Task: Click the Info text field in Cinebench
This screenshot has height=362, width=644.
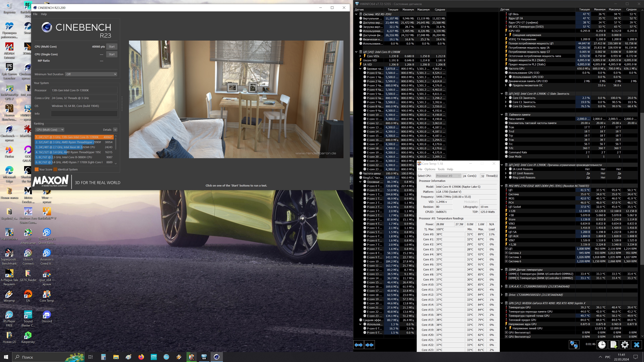Action: pos(84,114)
